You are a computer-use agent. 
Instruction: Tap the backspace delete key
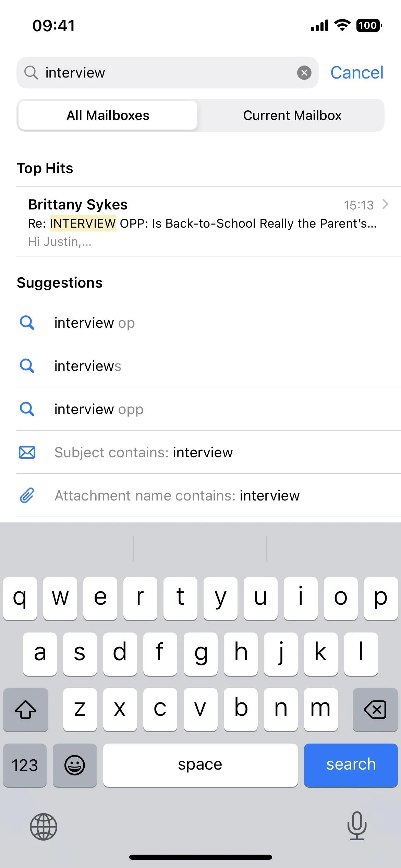click(375, 709)
